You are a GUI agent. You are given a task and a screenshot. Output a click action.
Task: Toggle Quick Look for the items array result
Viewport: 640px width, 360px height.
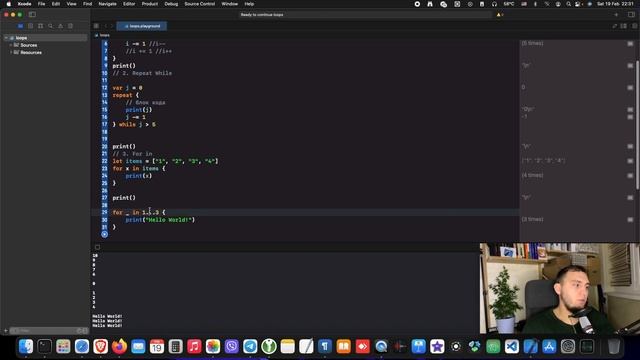click(630, 161)
